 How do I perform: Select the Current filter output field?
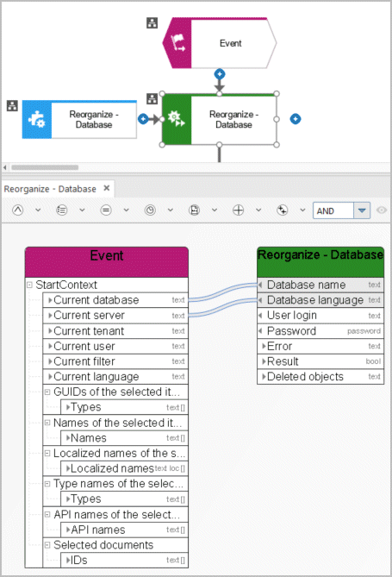point(115,361)
